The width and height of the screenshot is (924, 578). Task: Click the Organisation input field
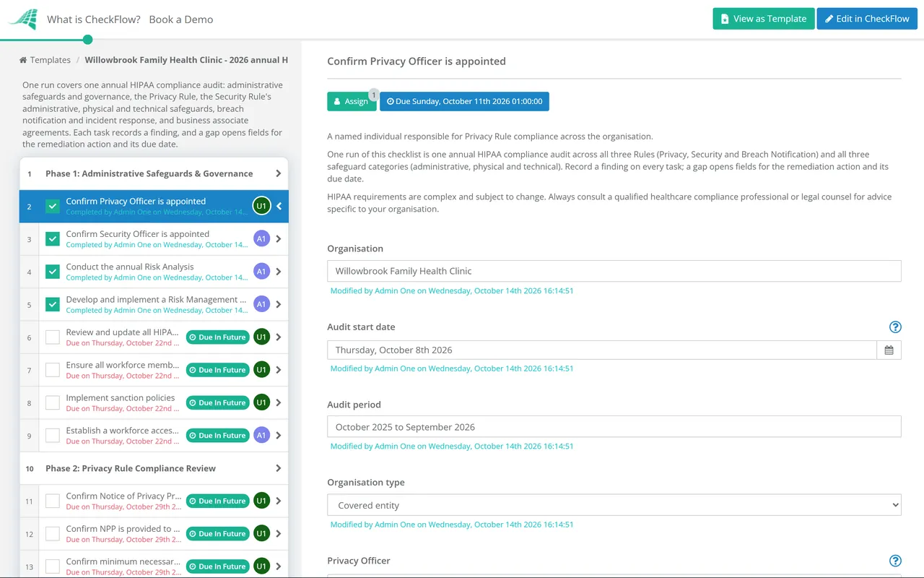coord(614,271)
